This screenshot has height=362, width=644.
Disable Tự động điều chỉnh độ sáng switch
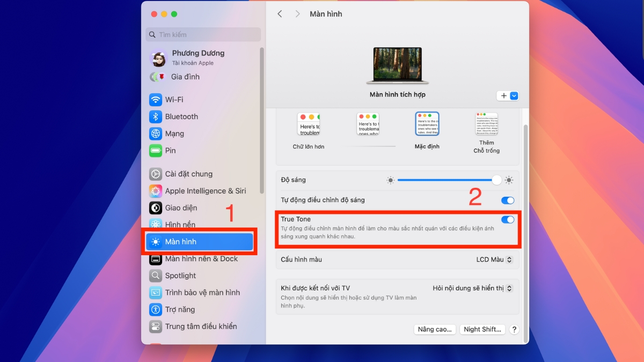[x=507, y=201]
